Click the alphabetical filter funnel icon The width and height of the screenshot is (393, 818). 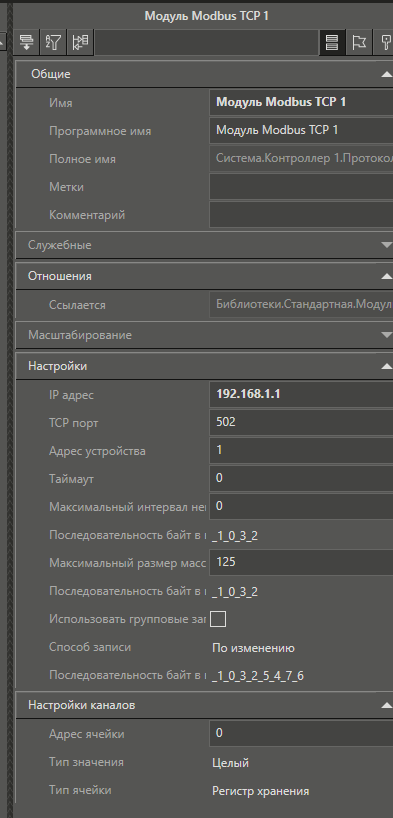(x=53, y=42)
